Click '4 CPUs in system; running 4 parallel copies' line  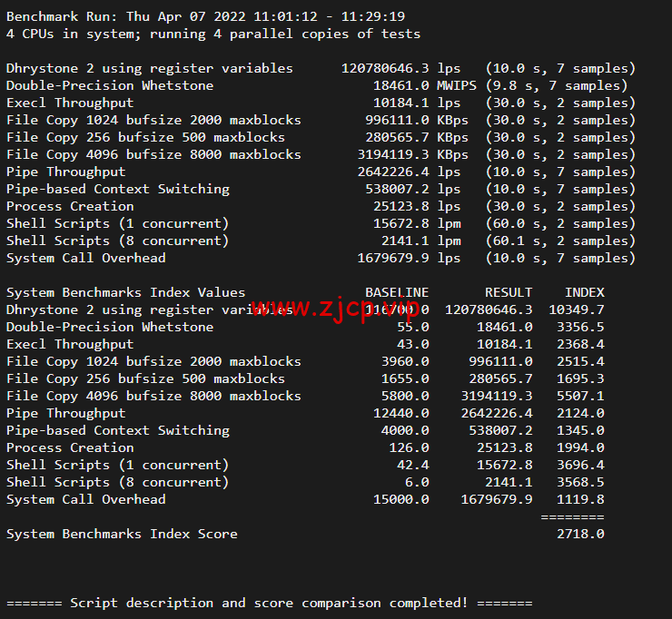pos(213,34)
